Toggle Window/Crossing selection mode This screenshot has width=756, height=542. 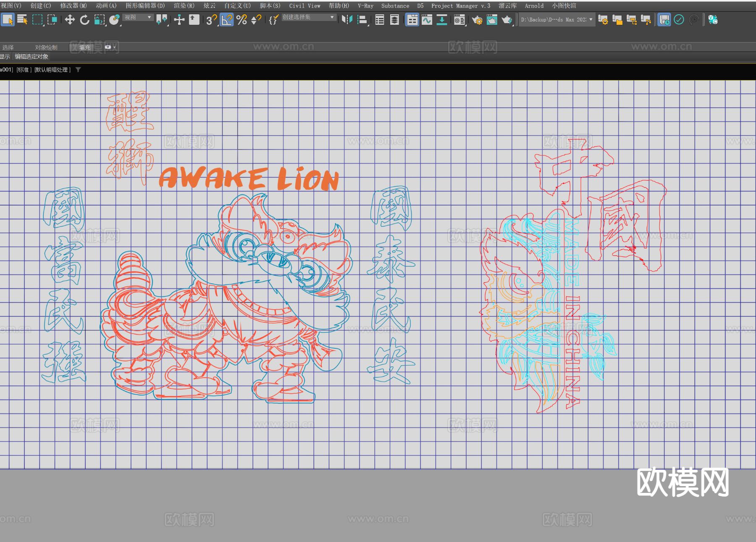52,20
